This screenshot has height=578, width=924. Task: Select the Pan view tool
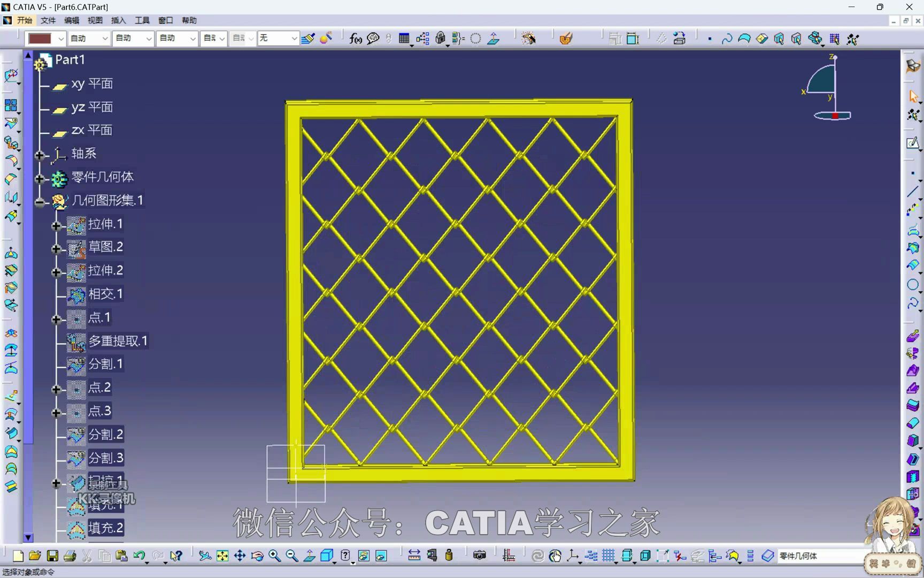(240, 556)
